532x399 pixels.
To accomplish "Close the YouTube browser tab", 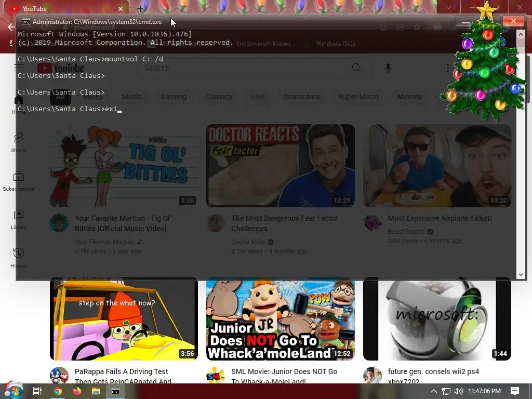I will point(121,9).
